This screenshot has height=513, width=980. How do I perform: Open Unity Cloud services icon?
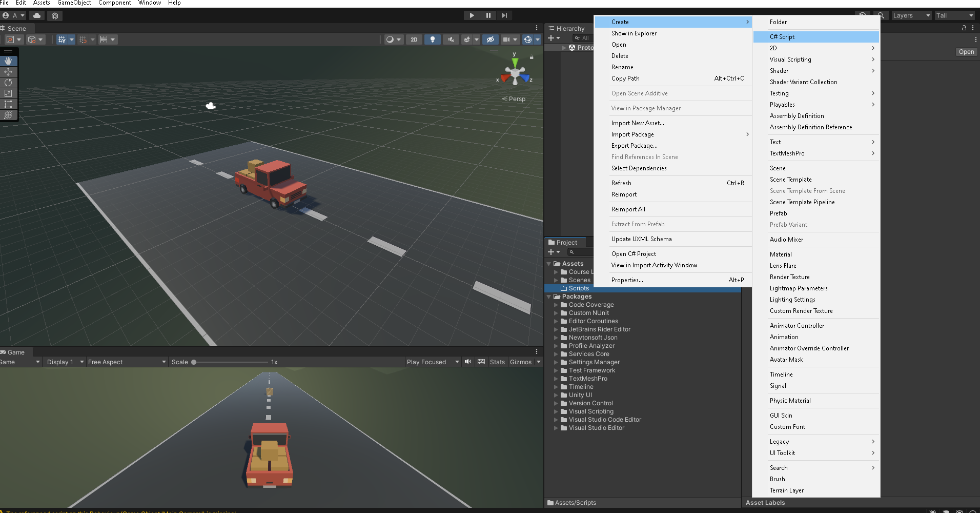pos(37,15)
